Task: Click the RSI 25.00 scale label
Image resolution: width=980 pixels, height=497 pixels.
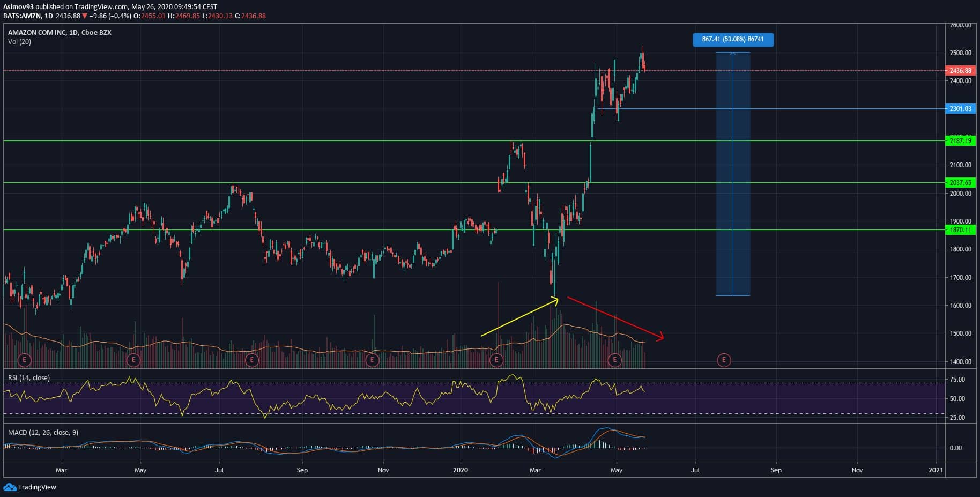Action: pos(957,418)
